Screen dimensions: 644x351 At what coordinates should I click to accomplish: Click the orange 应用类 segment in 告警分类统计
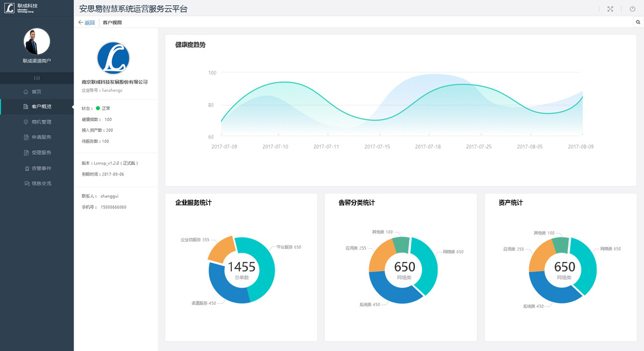(x=380, y=257)
